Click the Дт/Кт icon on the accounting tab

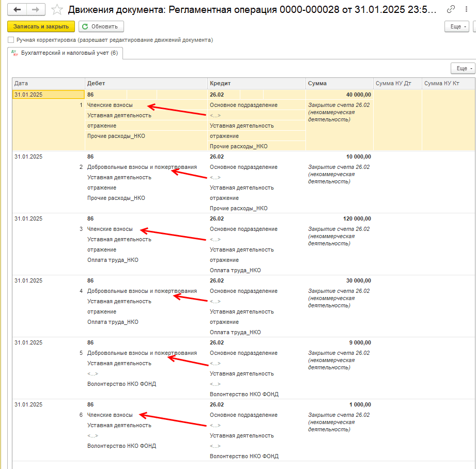click(x=14, y=53)
